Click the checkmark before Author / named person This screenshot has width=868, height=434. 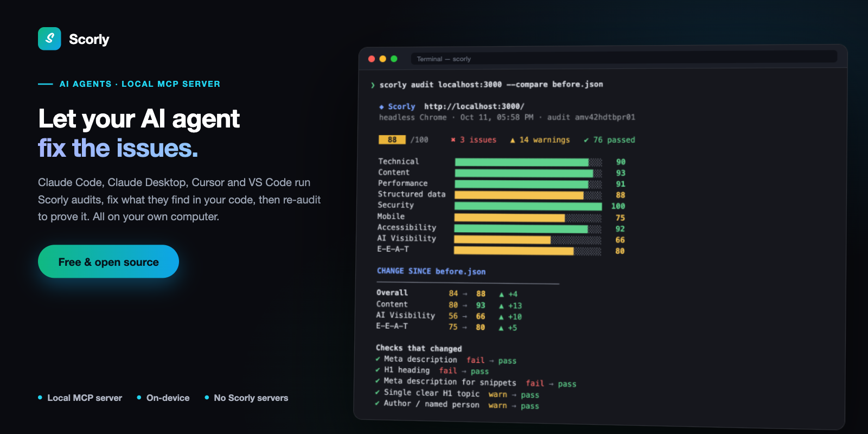pyautogui.click(x=377, y=403)
